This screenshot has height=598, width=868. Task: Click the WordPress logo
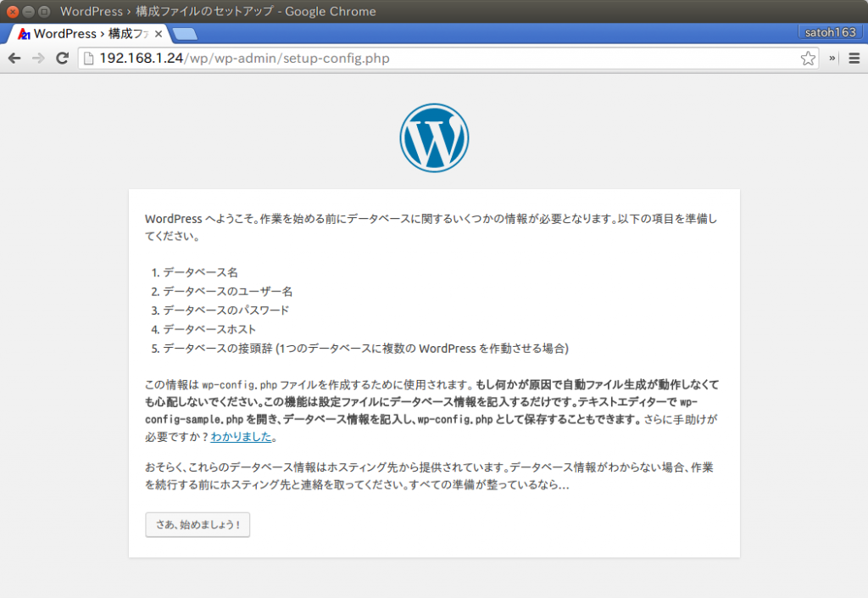(434, 138)
